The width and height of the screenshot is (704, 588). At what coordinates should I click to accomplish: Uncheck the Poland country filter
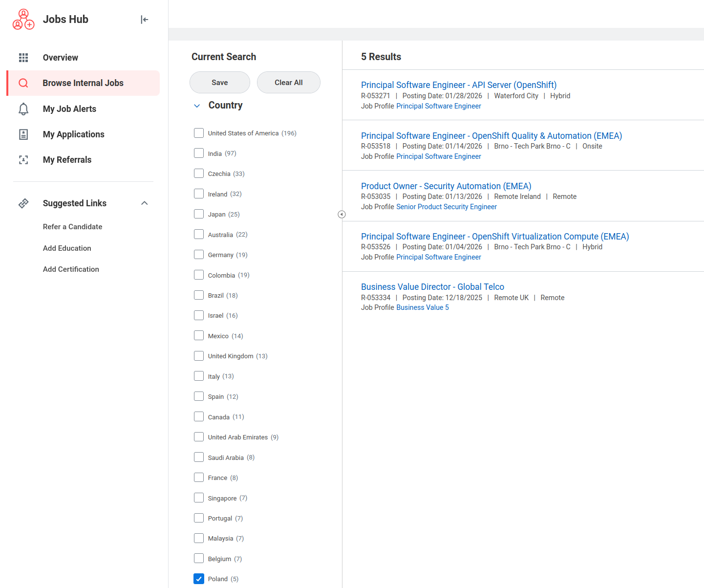pyautogui.click(x=199, y=579)
